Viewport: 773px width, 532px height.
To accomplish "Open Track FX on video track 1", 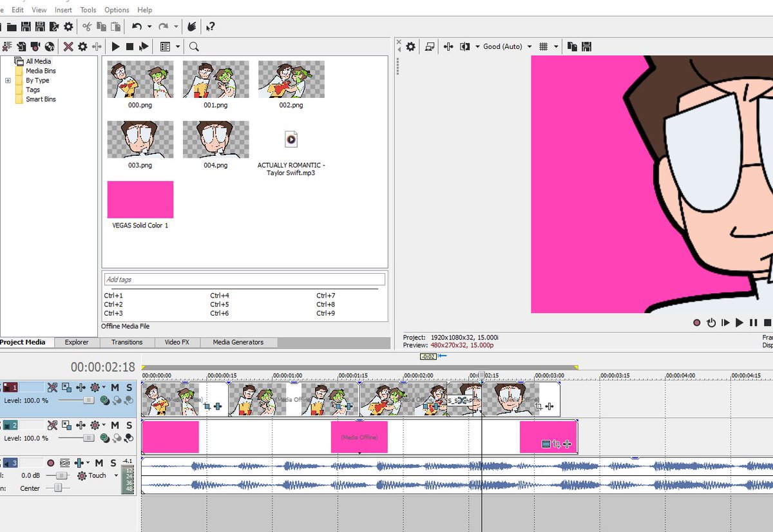I will [x=81, y=388].
